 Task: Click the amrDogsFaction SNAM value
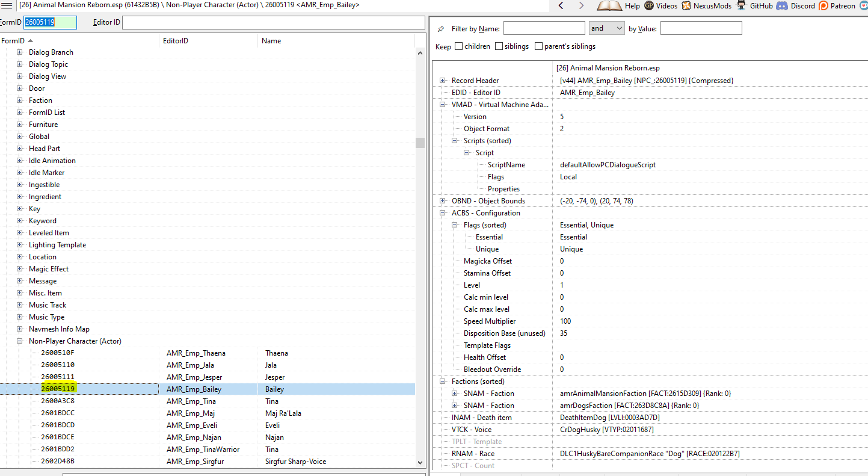[x=629, y=406]
